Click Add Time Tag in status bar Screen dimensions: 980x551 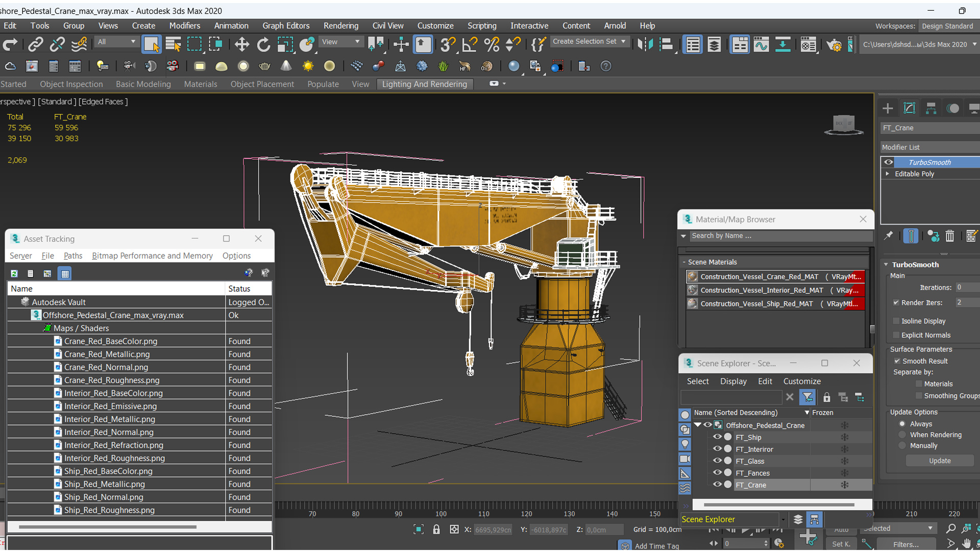tap(656, 546)
